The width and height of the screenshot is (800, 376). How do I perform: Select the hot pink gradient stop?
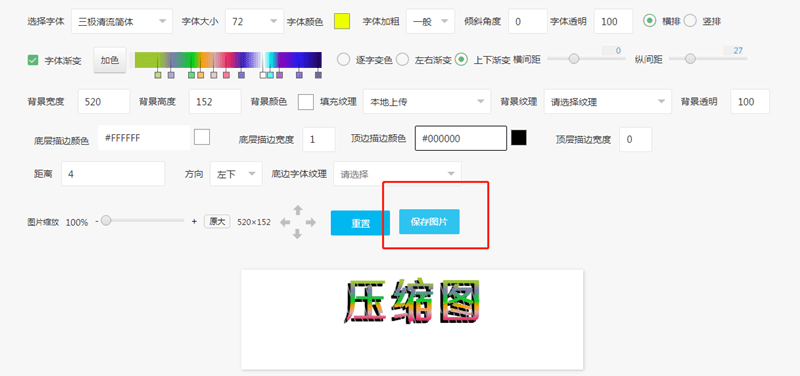click(x=226, y=75)
